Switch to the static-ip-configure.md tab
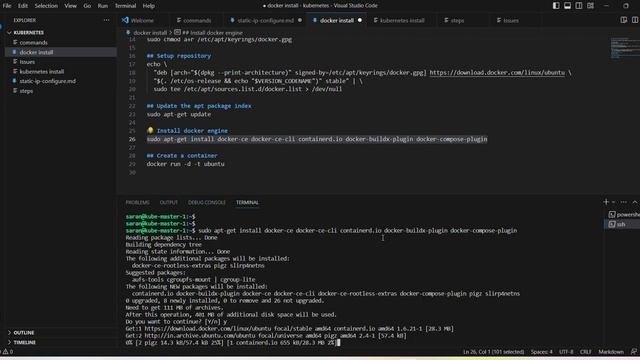The height and width of the screenshot is (360, 640). click(x=265, y=20)
